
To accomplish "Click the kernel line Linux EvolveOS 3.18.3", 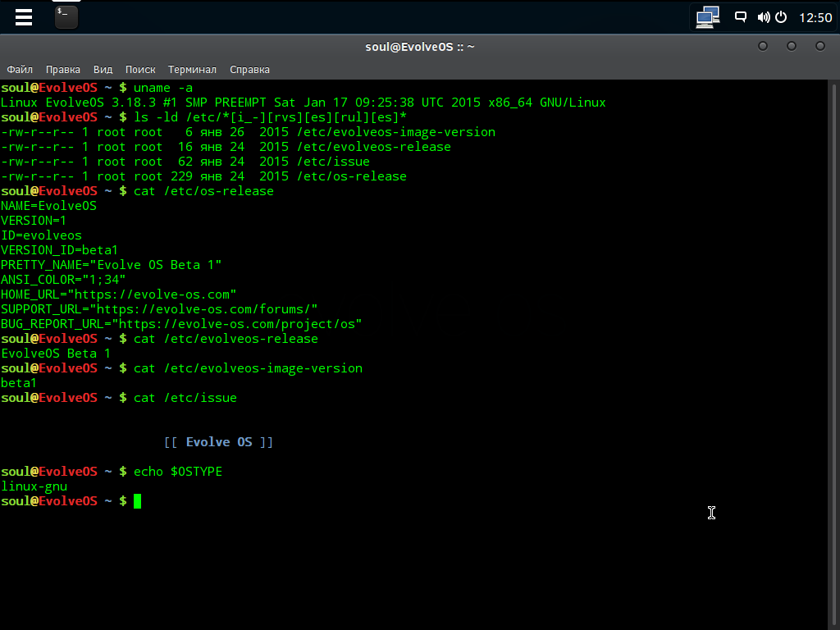I will [304, 103].
